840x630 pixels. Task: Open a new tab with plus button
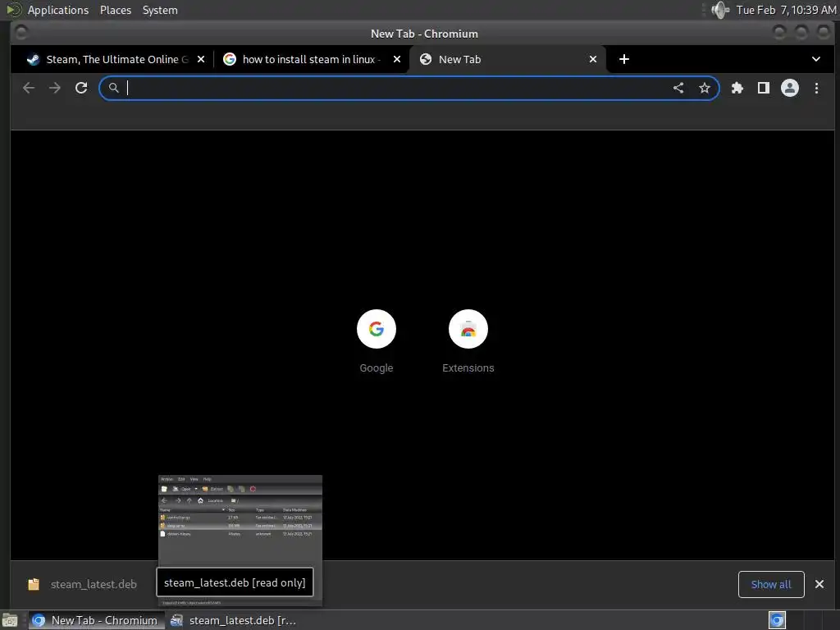tap(624, 59)
